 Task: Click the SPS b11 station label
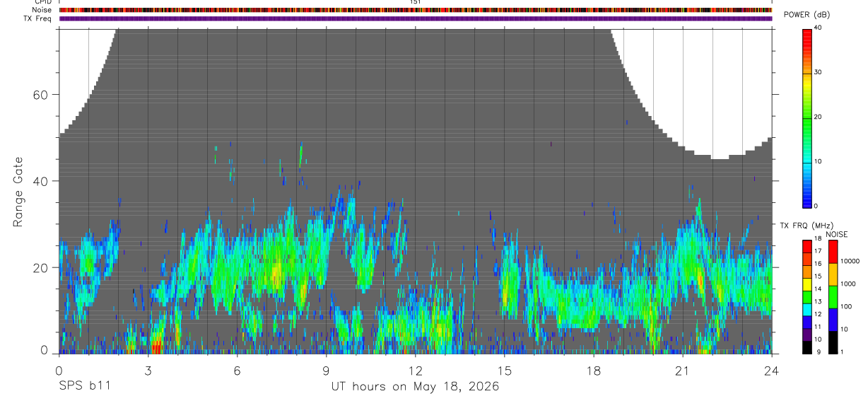[x=83, y=386]
